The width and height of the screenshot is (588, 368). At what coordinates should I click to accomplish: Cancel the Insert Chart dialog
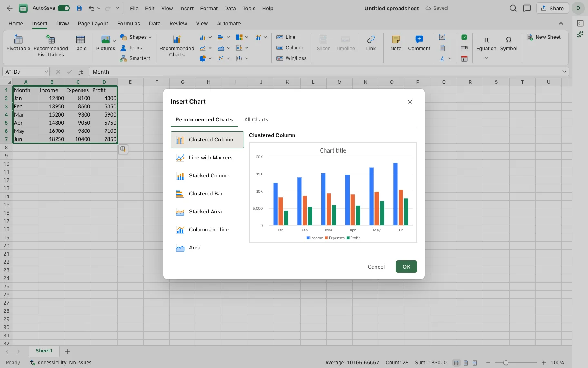pyautogui.click(x=376, y=267)
